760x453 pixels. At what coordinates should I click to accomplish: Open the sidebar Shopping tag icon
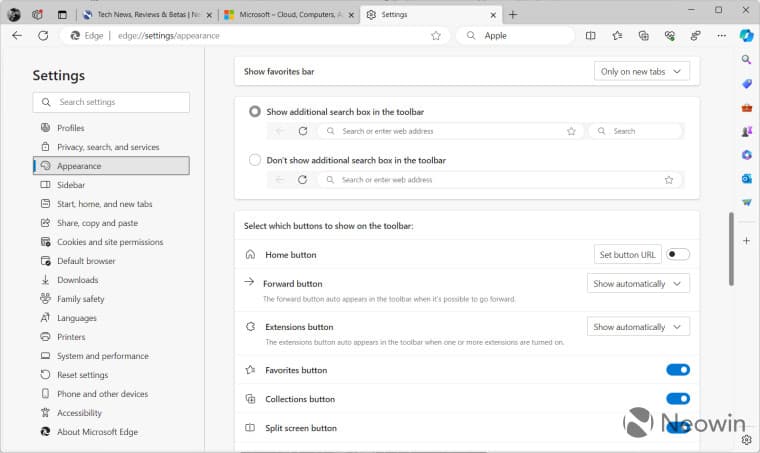[x=746, y=83]
